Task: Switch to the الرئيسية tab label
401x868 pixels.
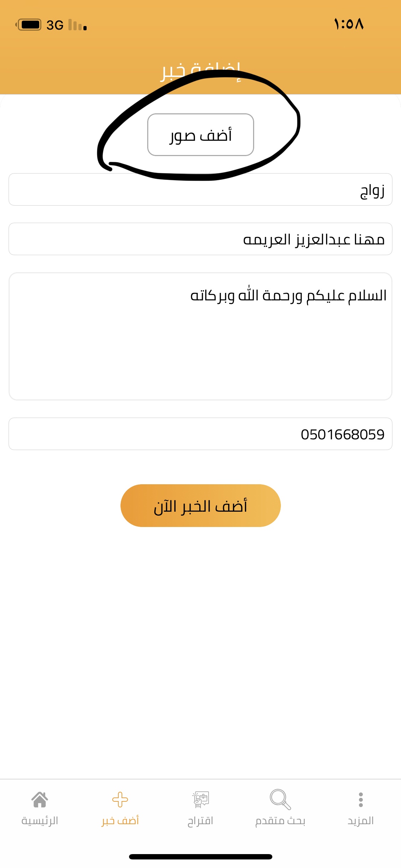Action: point(40,821)
